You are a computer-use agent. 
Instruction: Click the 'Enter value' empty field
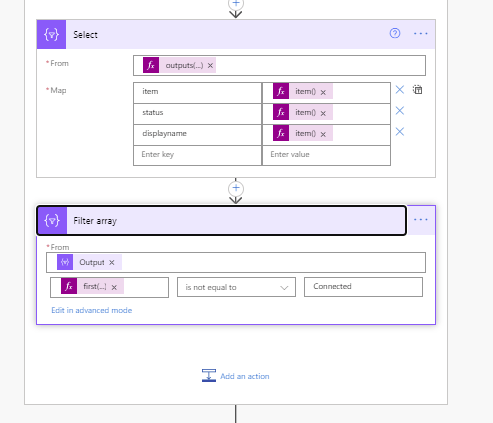326,155
